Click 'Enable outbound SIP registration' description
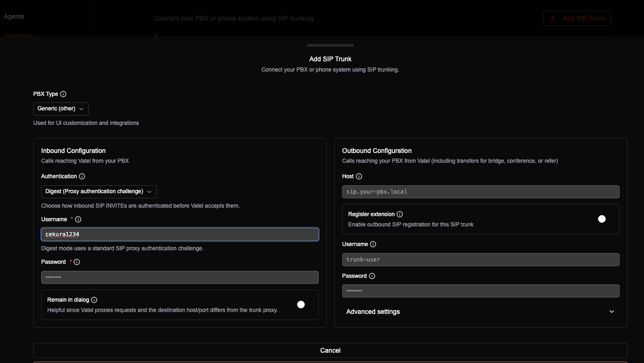The image size is (644, 363). click(x=411, y=225)
